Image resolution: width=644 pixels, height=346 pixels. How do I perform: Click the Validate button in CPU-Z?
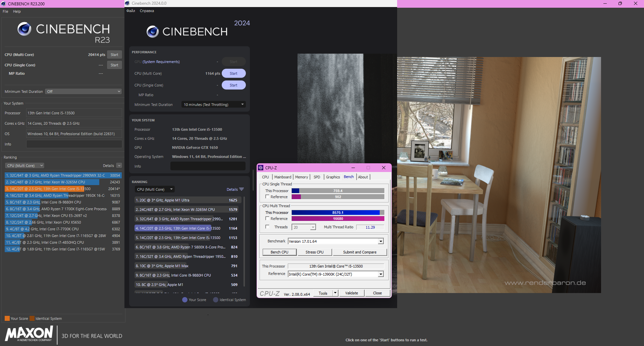[352, 293]
